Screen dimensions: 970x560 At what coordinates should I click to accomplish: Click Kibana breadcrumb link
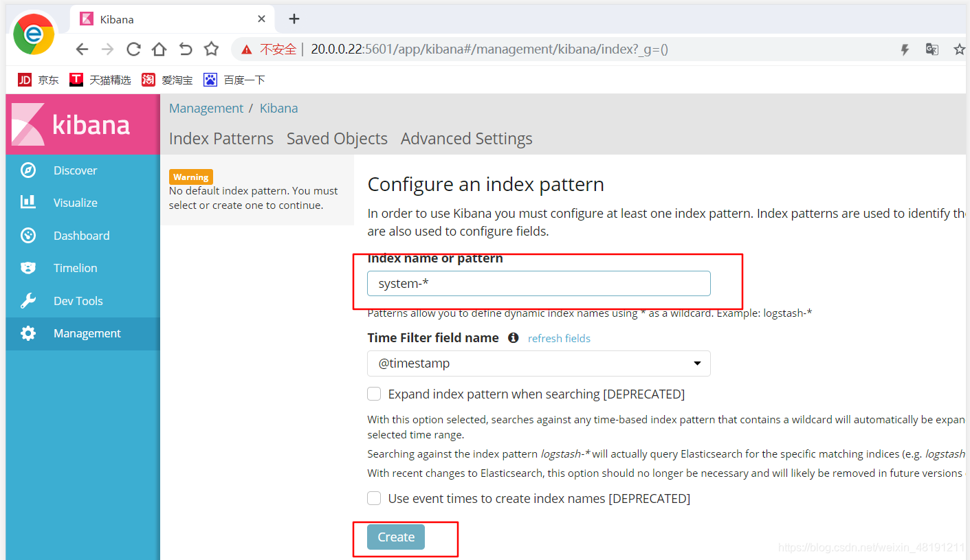point(278,108)
